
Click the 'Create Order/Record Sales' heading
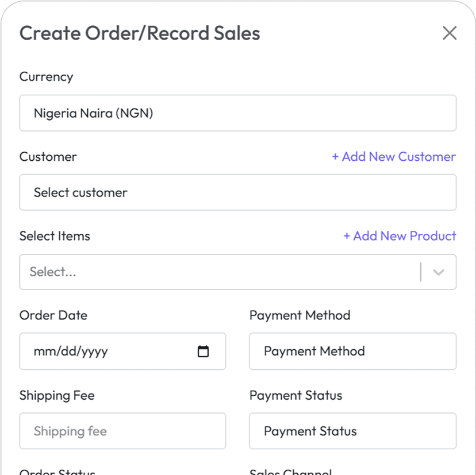[x=140, y=33]
